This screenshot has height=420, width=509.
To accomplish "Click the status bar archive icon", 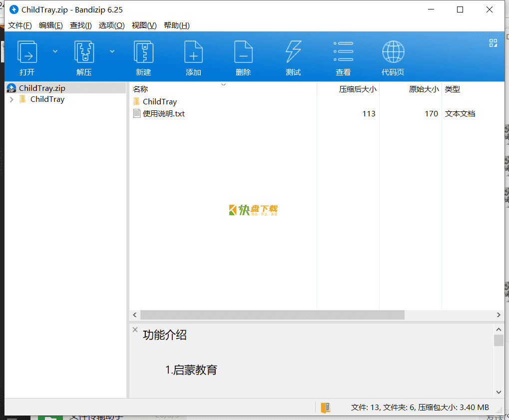I will (x=326, y=408).
